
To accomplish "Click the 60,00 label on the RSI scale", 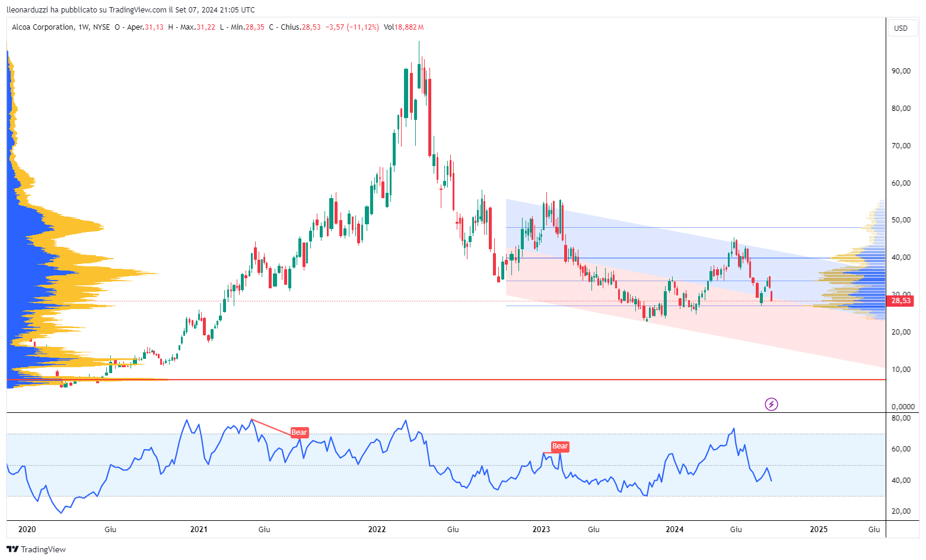I will [x=901, y=449].
